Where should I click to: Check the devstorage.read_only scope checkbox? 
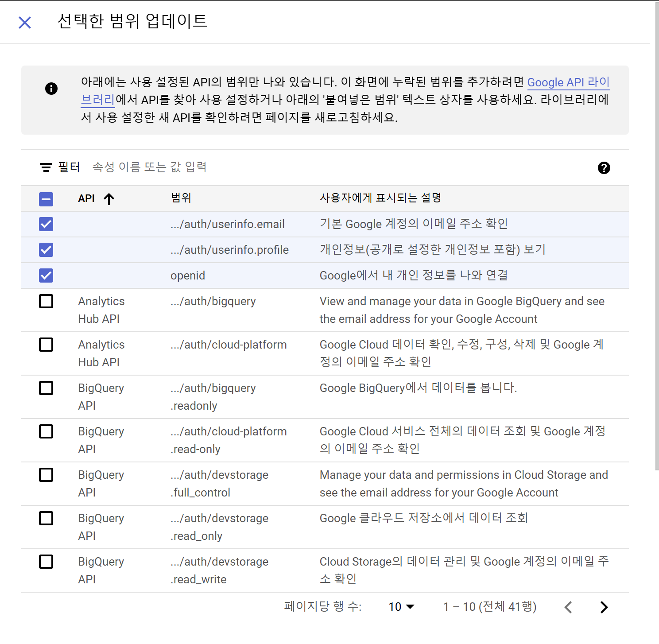pos(46,518)
